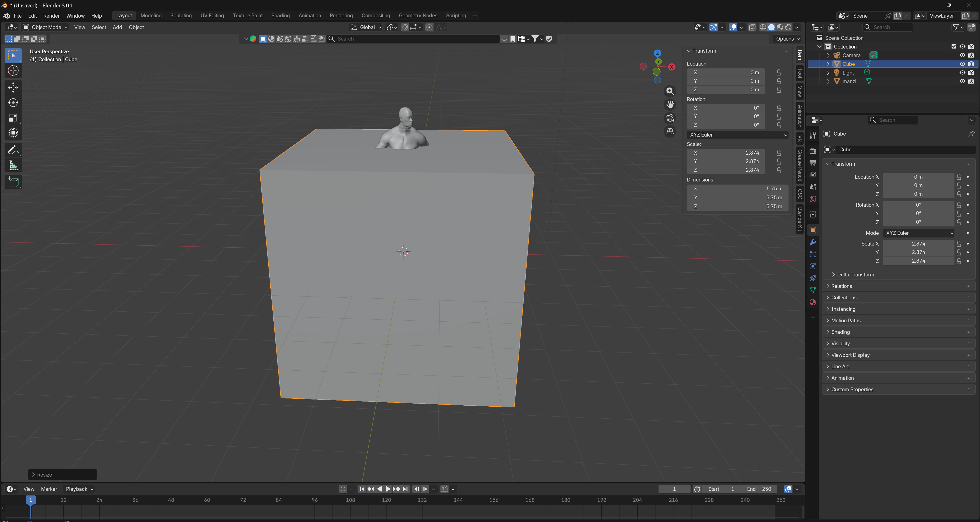Open the XYZ Euler rotation mode dropdown
Screen dimensions: 980x522
pos(737,135)
